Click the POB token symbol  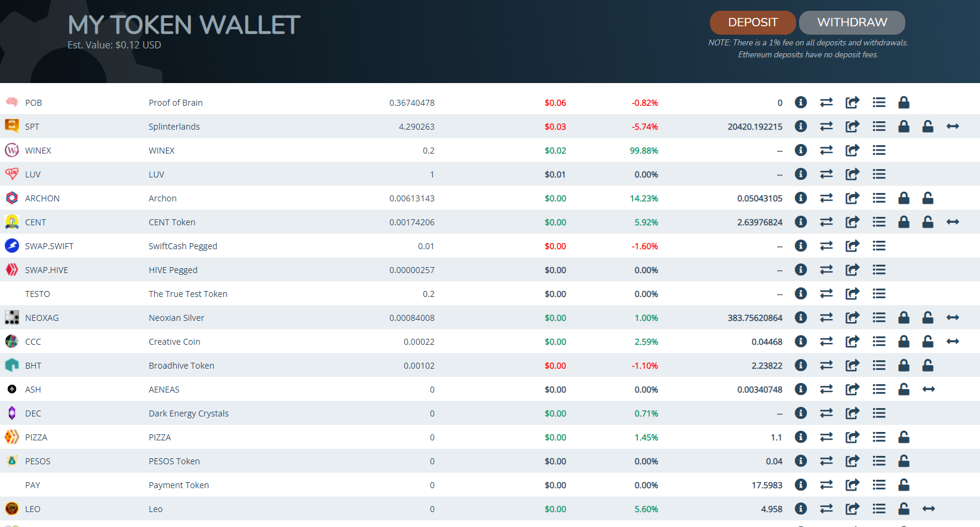point(33,103)
